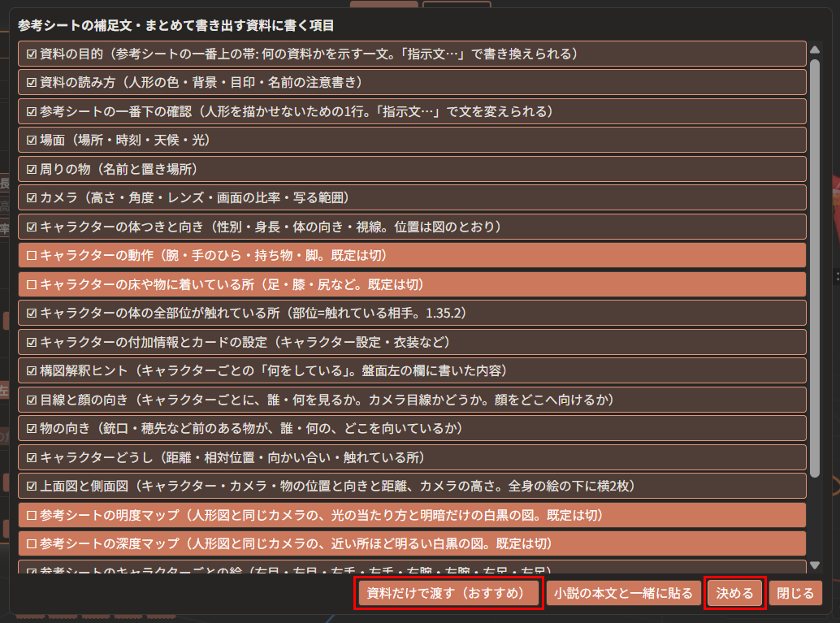The height and width of the screenshot is (623, 840).
Task: Confirm with the 決める button
Action: pos(734,593)
